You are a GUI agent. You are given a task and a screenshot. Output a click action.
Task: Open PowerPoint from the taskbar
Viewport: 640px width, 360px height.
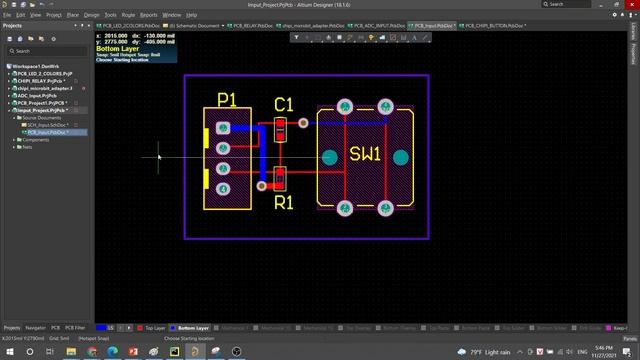pyautogui.click(x=133, y=351)
